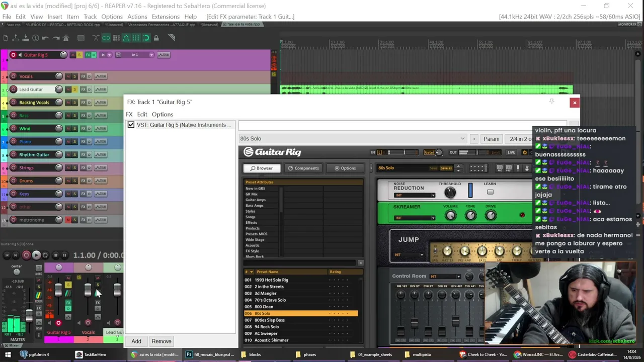Open the Insert menu
Image resolution: width=644 pixels, height=362 pixels.
point(55,17)
